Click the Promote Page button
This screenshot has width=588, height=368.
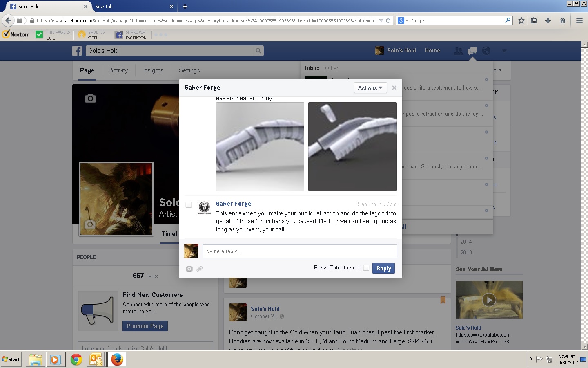(145, 326)
